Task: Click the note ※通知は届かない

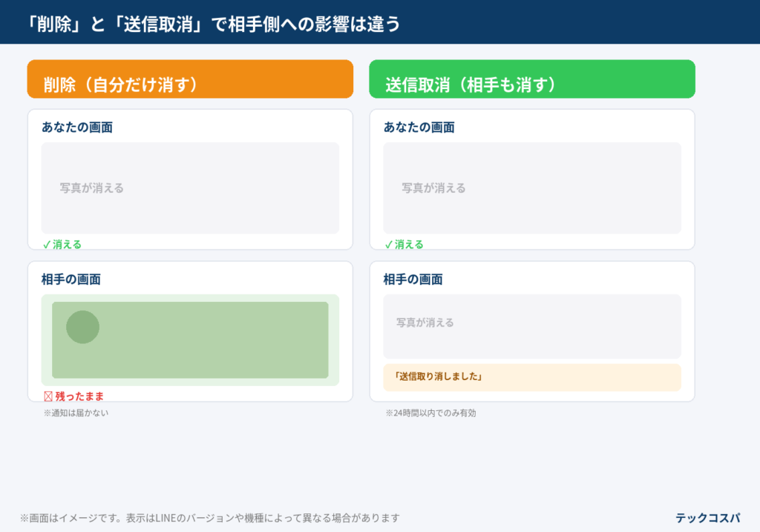Action: point(76,413)
